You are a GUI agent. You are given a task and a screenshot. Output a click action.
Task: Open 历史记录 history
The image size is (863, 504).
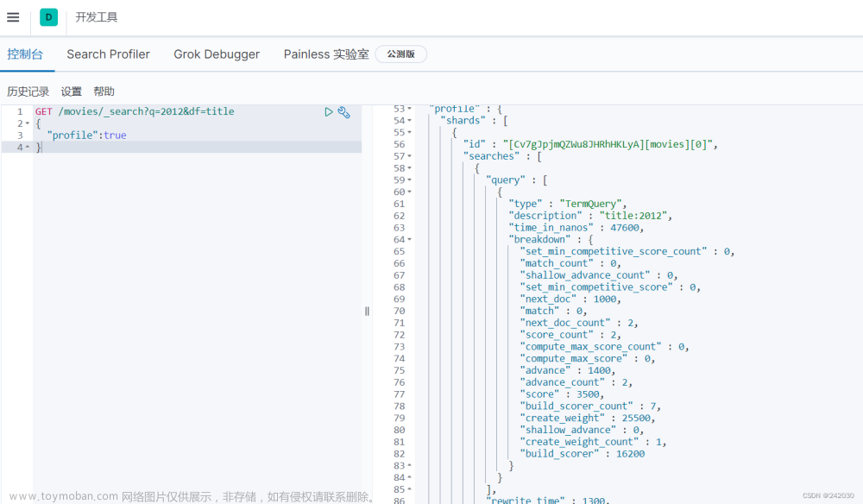click(x=28, y=91)
